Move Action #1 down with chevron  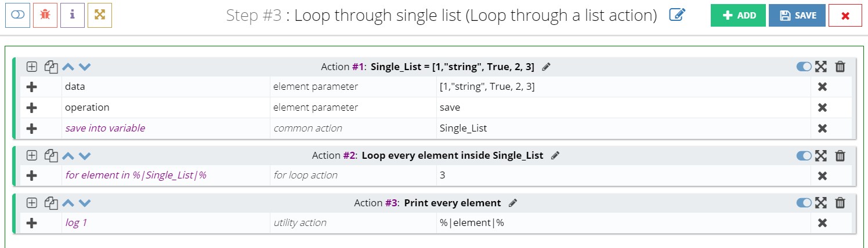85,67
